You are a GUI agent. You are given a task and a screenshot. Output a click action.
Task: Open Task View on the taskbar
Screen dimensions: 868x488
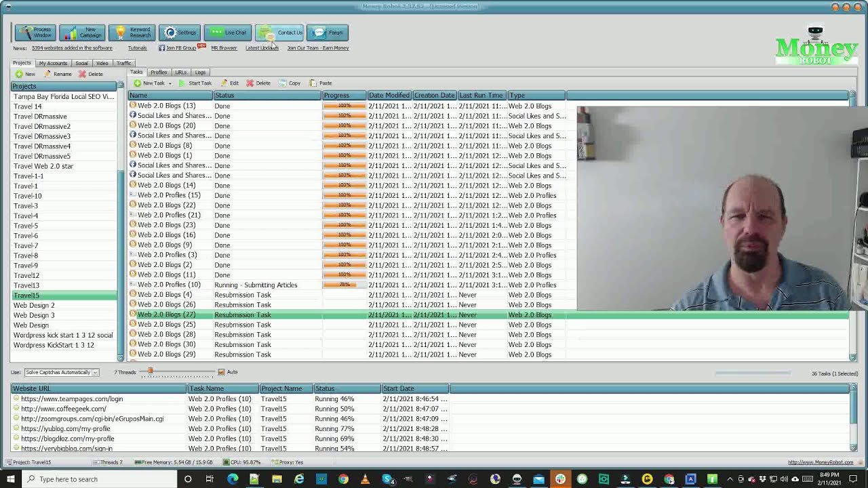point(210,479)
